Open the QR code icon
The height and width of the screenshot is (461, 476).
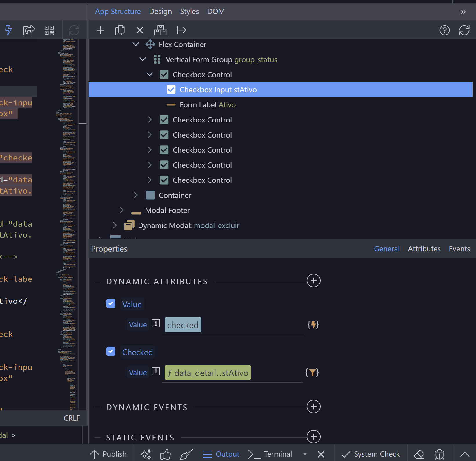click(x=49, y=30)
